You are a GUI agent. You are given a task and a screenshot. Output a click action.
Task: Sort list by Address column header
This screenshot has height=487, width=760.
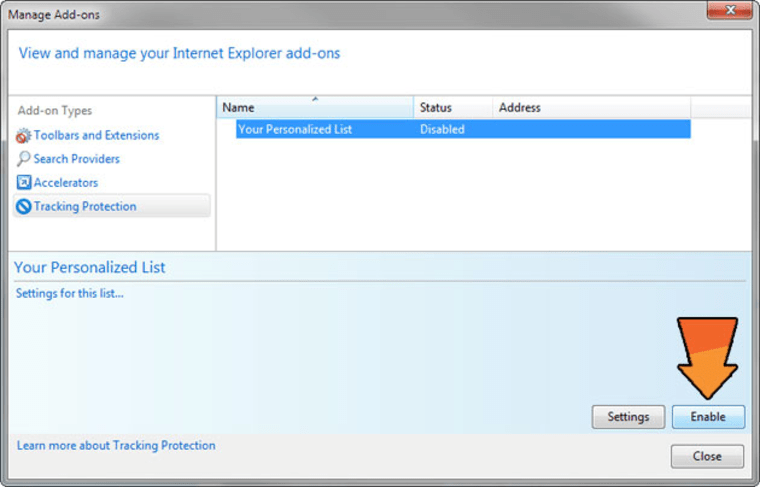point(592,107)
